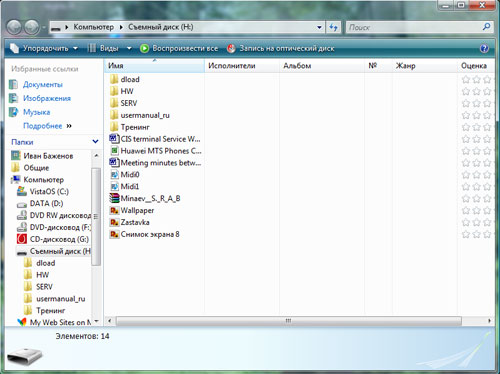Select Компьютер in folder tree
Viewport: 500px width, 374px height.
[x=43, y=180]
